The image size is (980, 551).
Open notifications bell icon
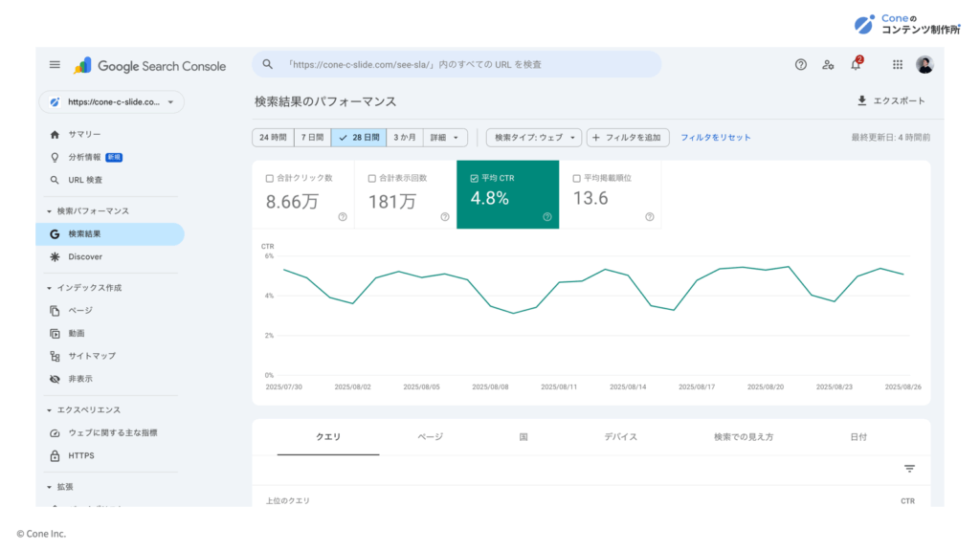[857, 64]
